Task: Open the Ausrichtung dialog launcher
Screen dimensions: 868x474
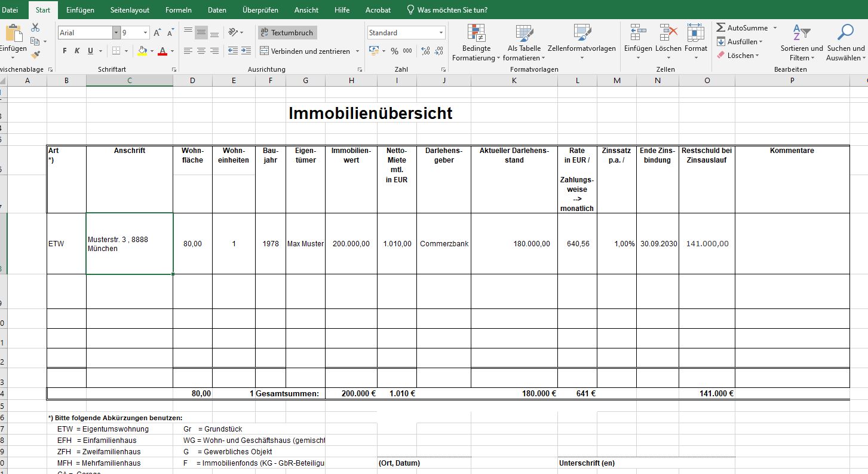Action: tap(360, 70)
